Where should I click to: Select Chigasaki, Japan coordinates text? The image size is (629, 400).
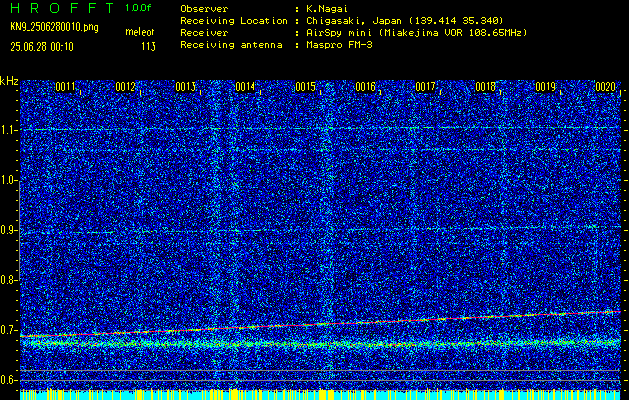pos(405,21)
